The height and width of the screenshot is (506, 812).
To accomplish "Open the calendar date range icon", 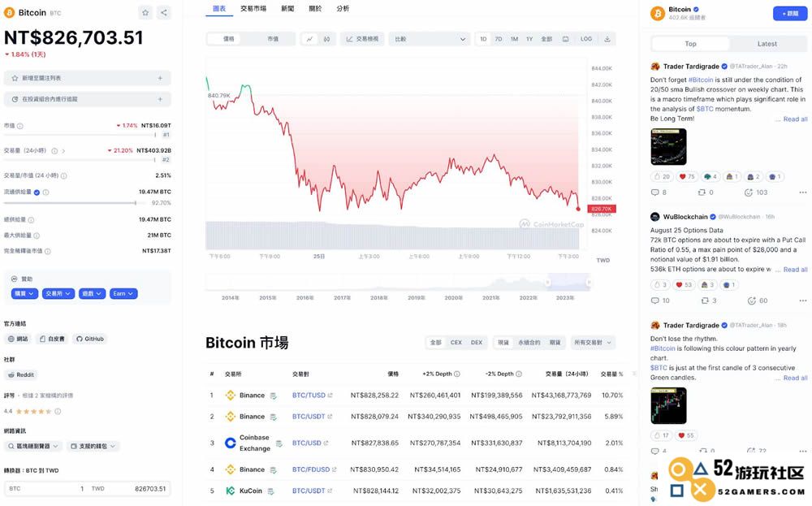I will tap(565, 39).
